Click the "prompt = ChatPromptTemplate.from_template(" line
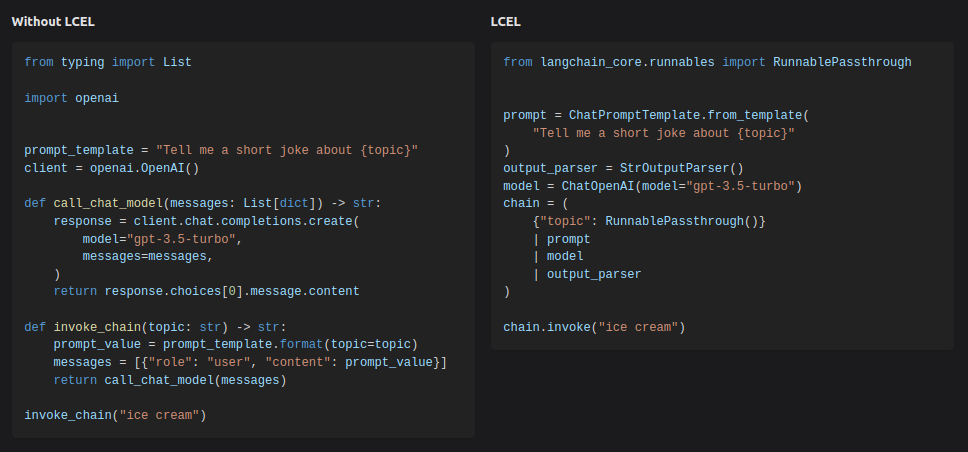 (x=656, y=115)
